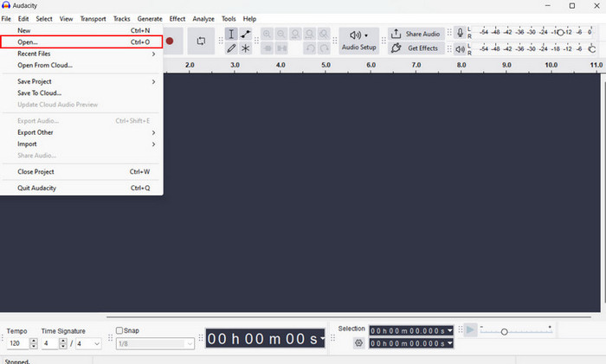Click the Trim audio outside selection icon

pyautogui.click(x=267, y=48)
